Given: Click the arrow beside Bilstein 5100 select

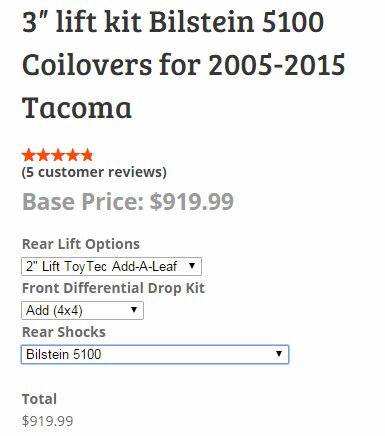Looking at the screenshot, I should 279,354.
